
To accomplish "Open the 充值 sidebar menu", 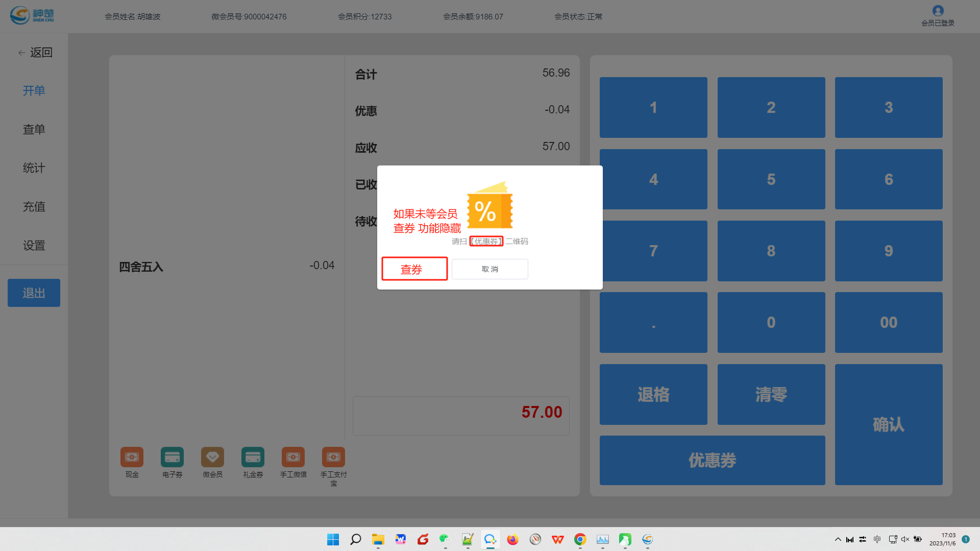I will tap(34, 206).
